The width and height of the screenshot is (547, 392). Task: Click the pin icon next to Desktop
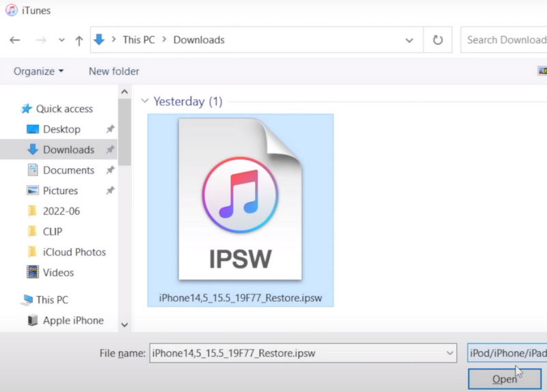pos(110,129)
